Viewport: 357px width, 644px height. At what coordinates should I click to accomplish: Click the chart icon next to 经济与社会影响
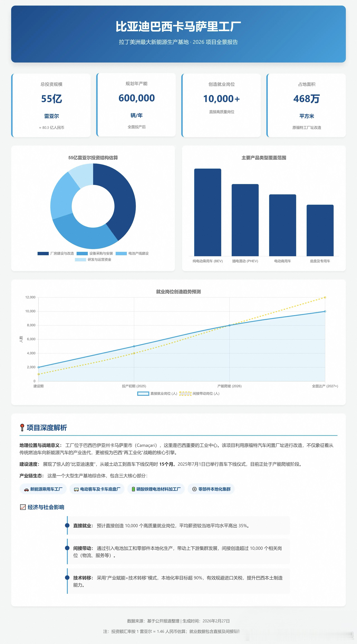pos(23,507)
